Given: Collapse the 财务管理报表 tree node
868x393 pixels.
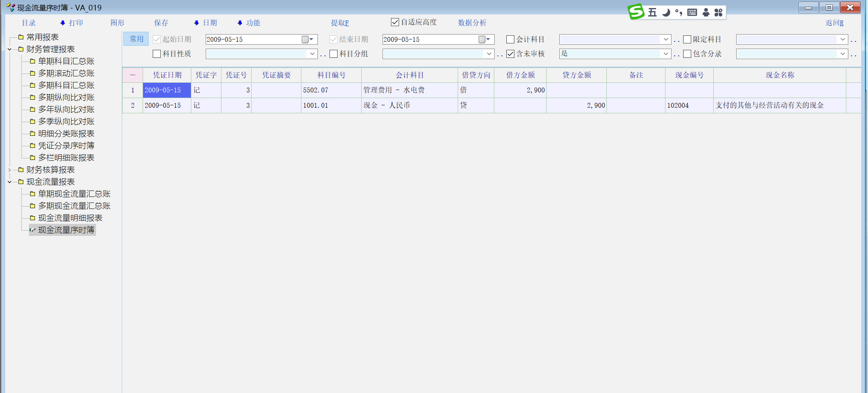Looking at the screenshot, I should pos(10,49).
